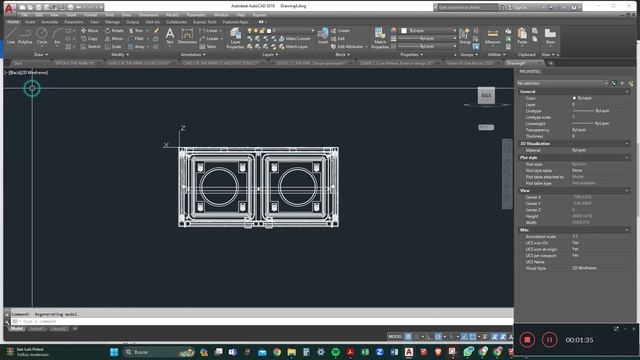Click the Group tool

[464, 36]
